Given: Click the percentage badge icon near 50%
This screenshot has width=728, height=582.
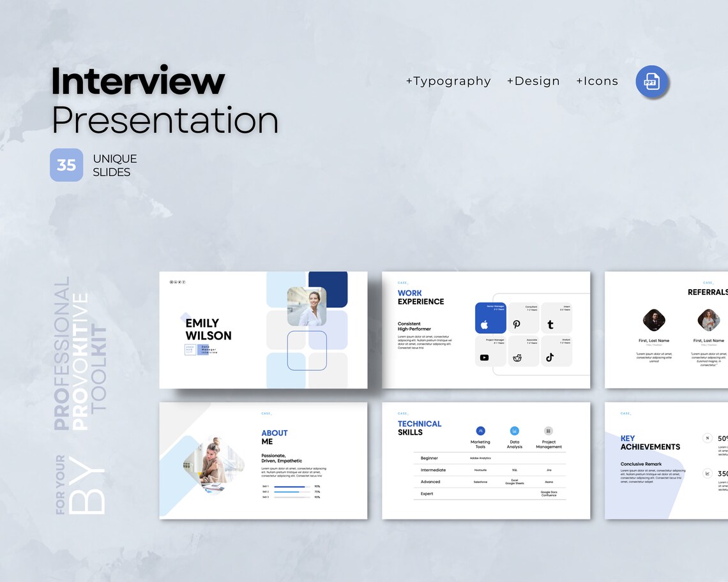Looking at the screenshot, I should coord(708,438).
